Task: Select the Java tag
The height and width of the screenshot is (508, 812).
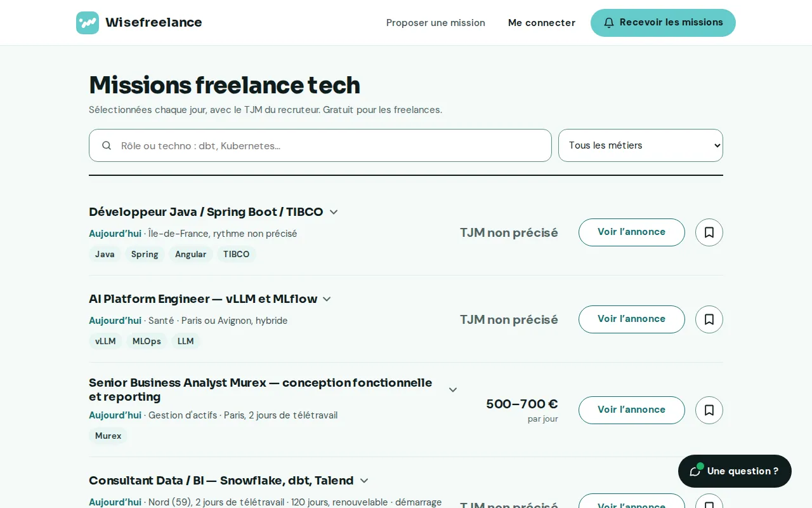Action: (x=105, y=255)
